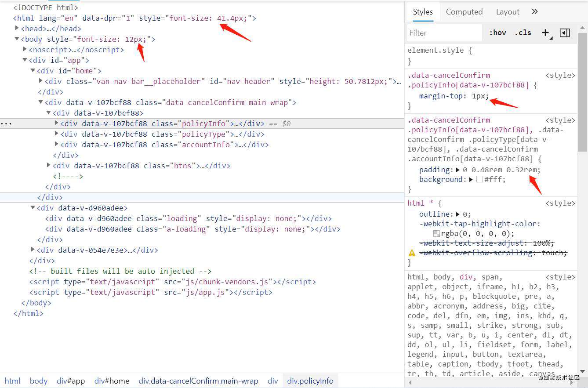Viewport: 588px width, 388px height.
Task: Expand the btns div node
Action: [48, 165]
